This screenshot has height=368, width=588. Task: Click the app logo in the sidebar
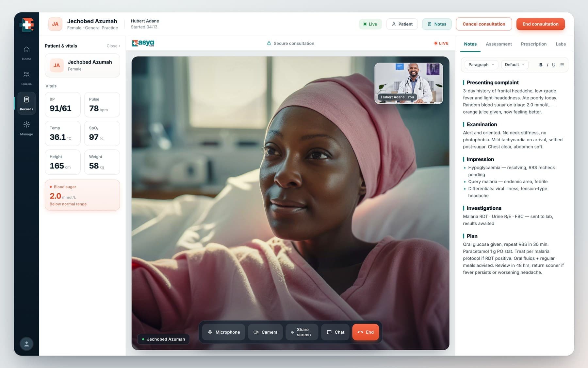coord(26,25)
